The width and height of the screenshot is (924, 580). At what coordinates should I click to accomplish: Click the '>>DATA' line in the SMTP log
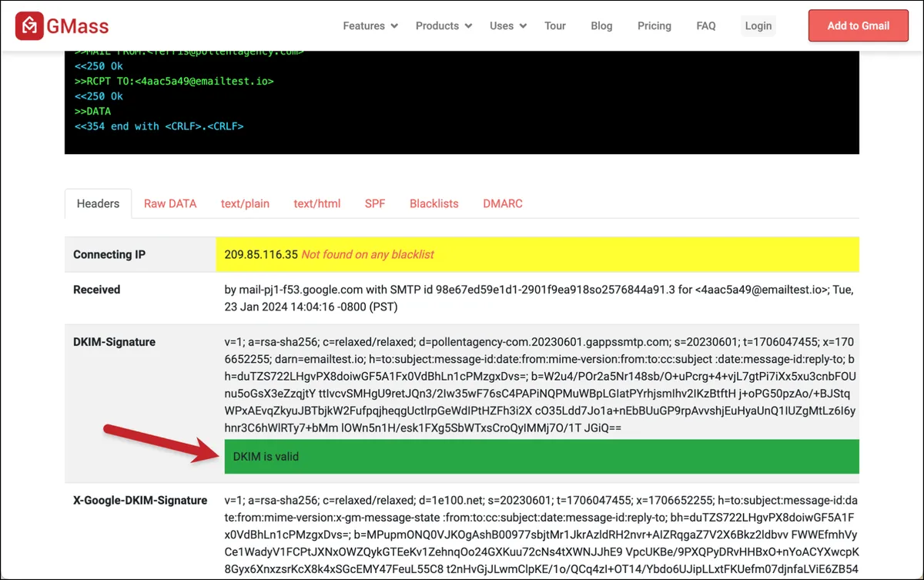(92, 111)
